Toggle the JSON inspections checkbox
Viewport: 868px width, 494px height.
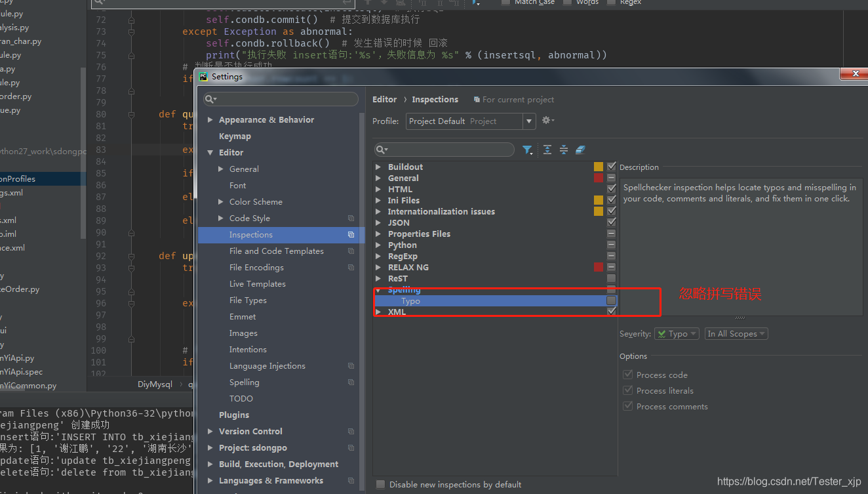(x=612, y=222)
